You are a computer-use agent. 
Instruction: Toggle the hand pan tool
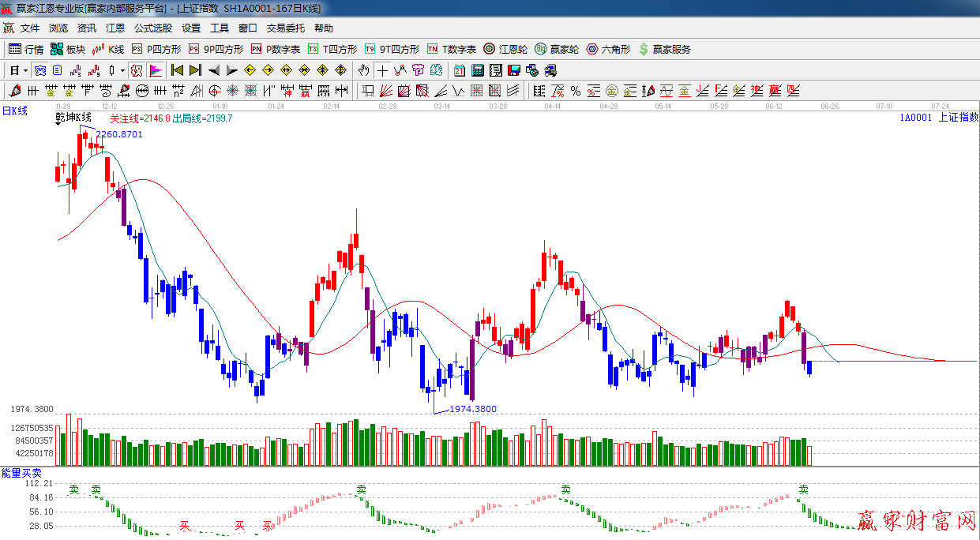click(363, 70)
